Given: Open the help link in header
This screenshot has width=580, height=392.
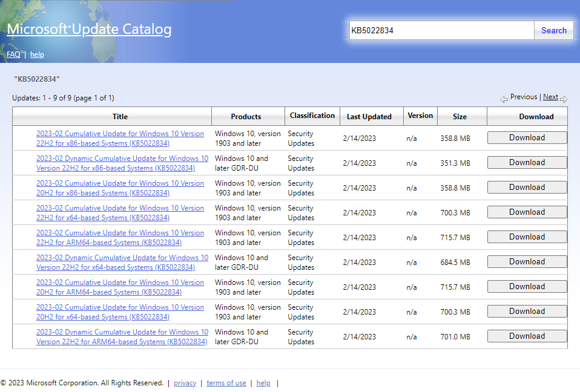Looking at the screenshot, I should point(37,54).
